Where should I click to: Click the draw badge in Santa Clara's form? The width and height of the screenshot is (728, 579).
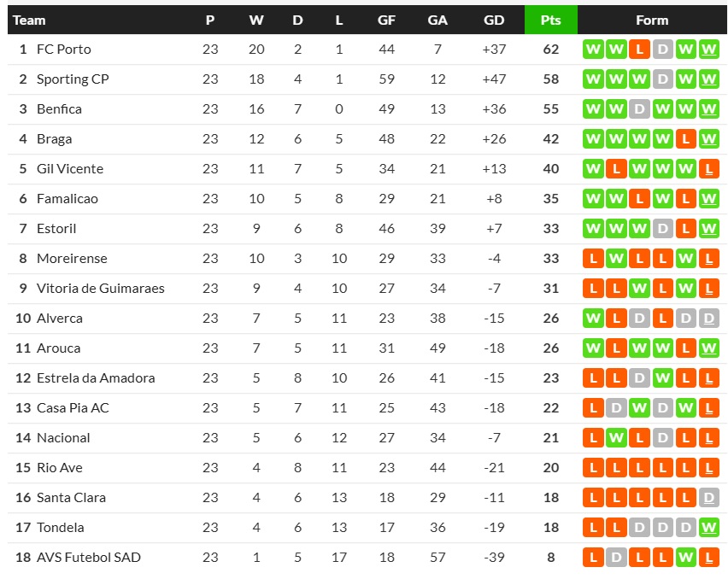[708, 498]
